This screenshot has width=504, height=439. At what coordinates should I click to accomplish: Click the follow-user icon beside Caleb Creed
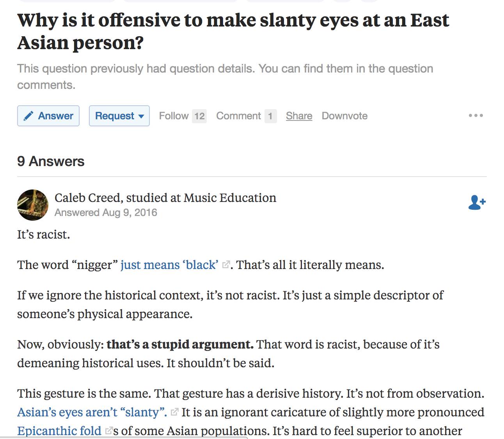pyautogui.click(x=477, y=202)
